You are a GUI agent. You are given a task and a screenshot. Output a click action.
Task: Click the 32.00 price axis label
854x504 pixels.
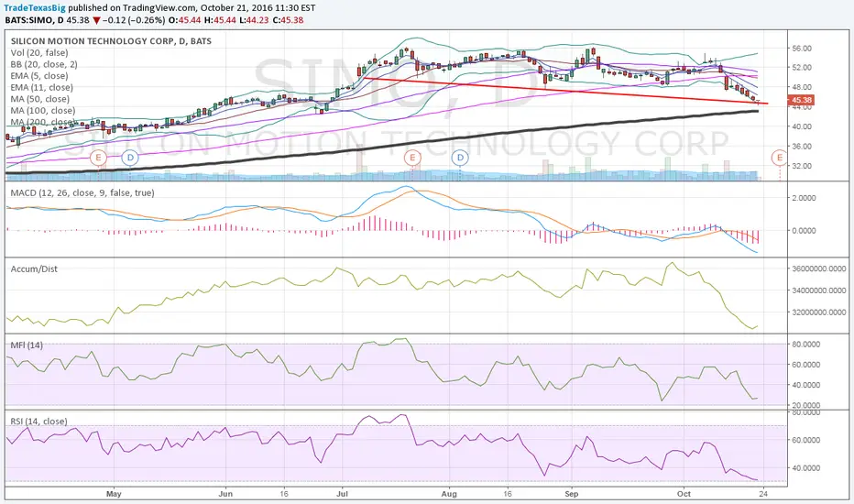802,166
